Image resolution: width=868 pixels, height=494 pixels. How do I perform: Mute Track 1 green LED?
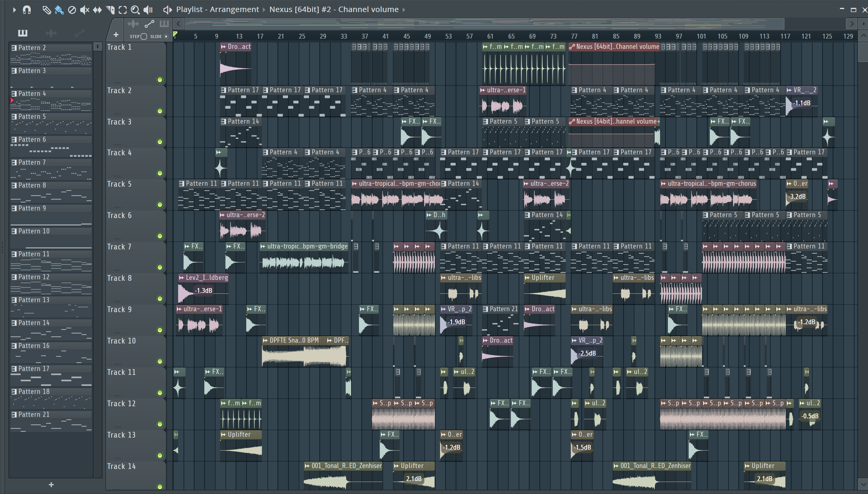(x=160, y=80)
